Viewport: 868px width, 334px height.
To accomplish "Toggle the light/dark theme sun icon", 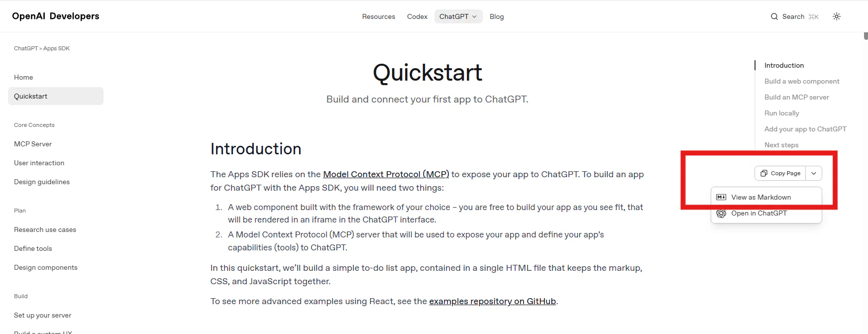I will pos(837,16).
